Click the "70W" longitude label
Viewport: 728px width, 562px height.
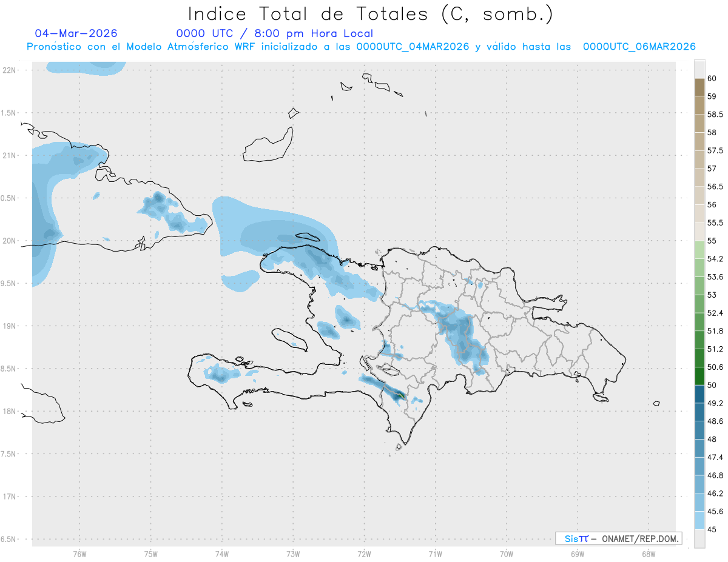click(507, 553)
